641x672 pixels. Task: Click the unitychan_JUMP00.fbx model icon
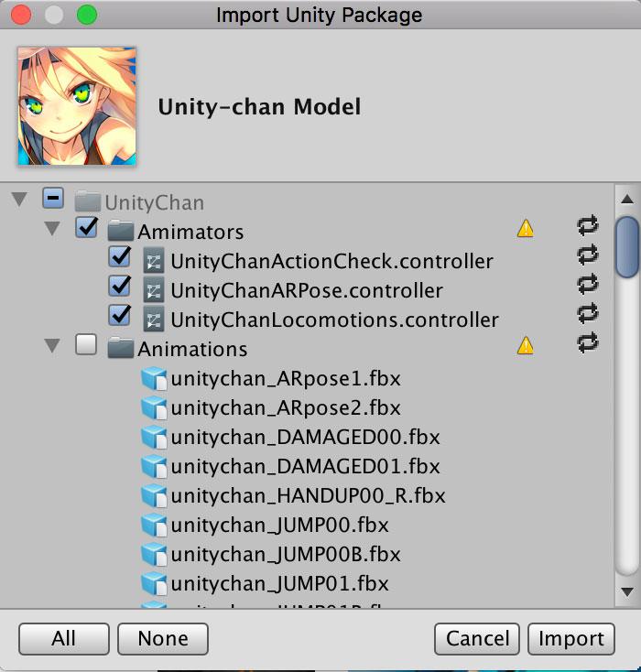coord(154,525)
